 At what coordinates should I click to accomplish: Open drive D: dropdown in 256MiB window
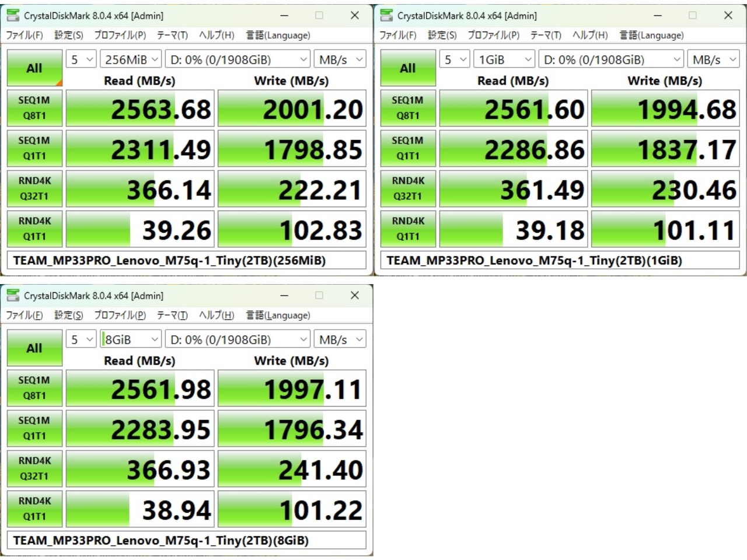click(x=238, y=60)
